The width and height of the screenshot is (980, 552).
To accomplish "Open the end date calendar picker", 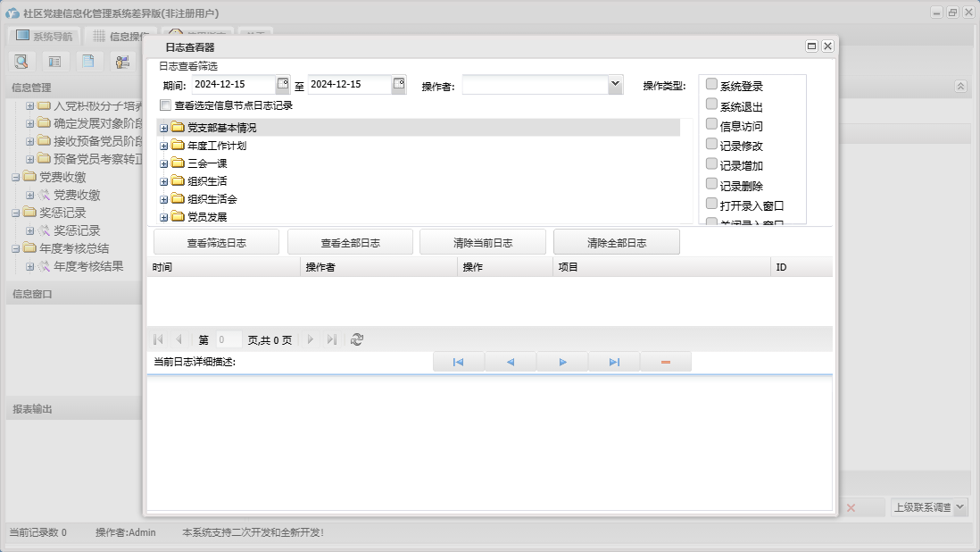I will (x=399, y=84).
